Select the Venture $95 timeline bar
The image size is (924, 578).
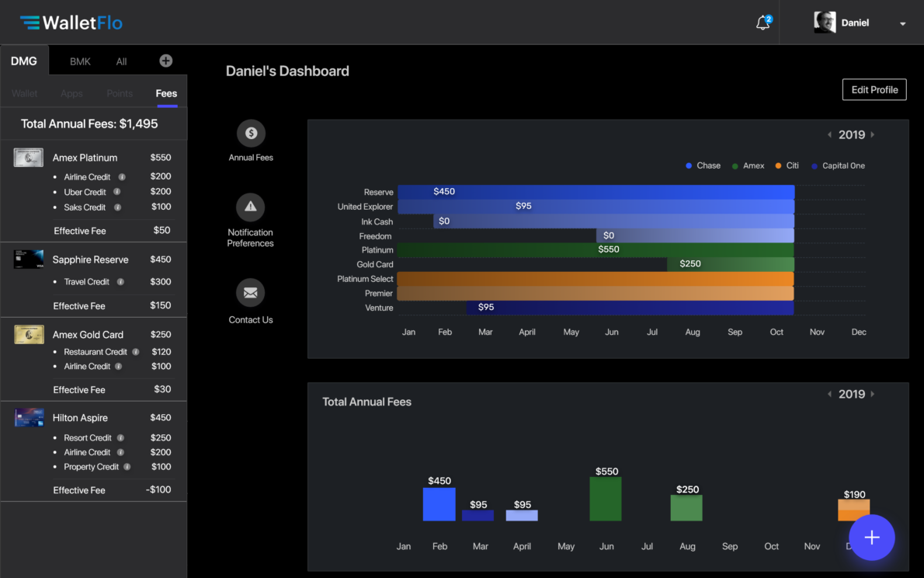(x=630, y=308)
